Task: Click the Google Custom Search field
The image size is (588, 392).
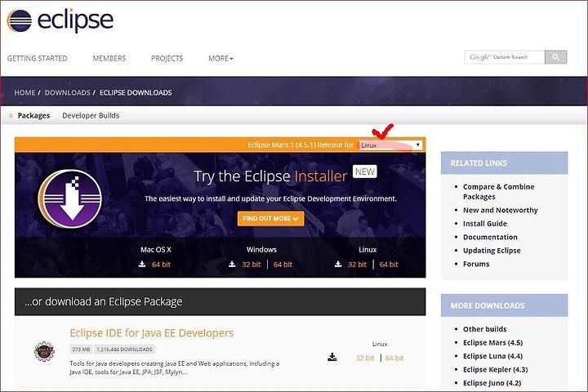Action: coord(505,57)
